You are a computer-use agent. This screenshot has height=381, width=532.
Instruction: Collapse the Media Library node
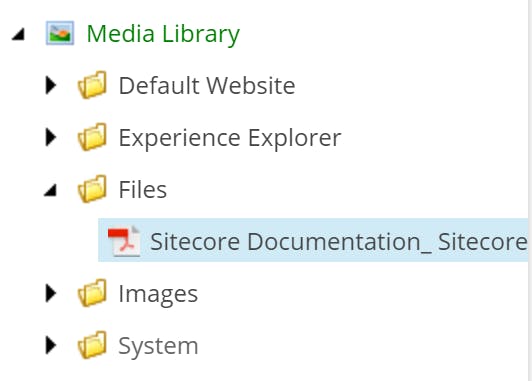(x=19, y=34)
